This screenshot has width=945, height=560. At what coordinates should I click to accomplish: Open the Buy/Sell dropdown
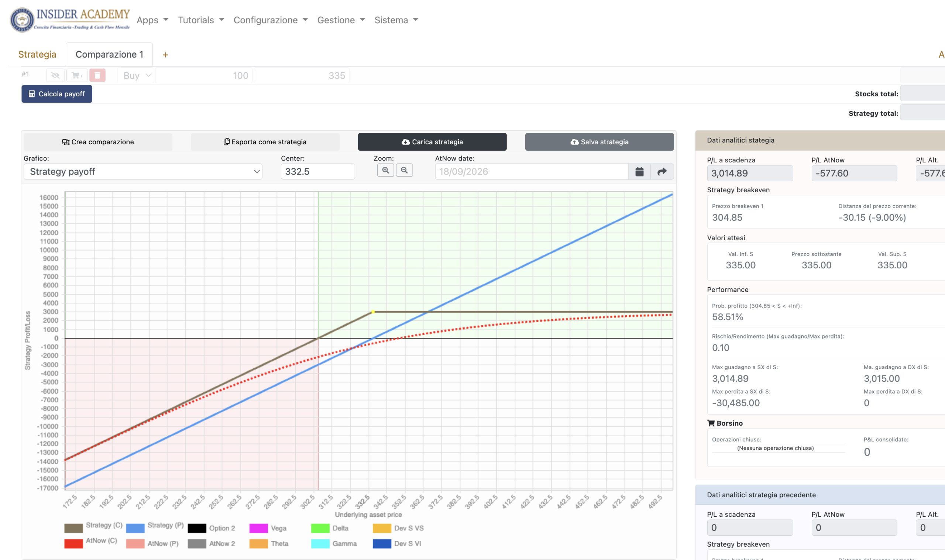(x=136, y=75)
